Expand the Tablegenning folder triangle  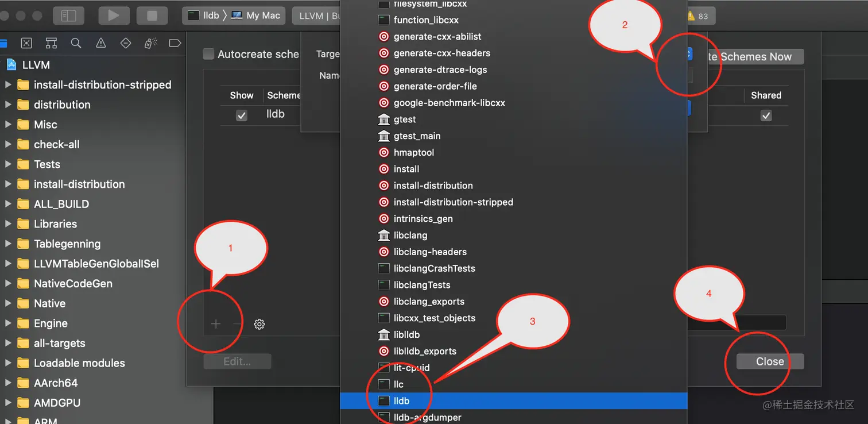pyautogui.click(x=8, y=244)
